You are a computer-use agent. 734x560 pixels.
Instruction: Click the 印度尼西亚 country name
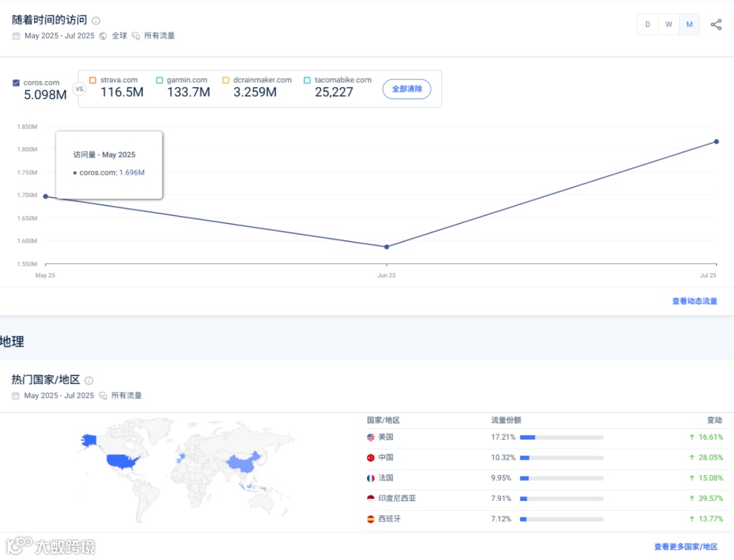click(397, 498)
